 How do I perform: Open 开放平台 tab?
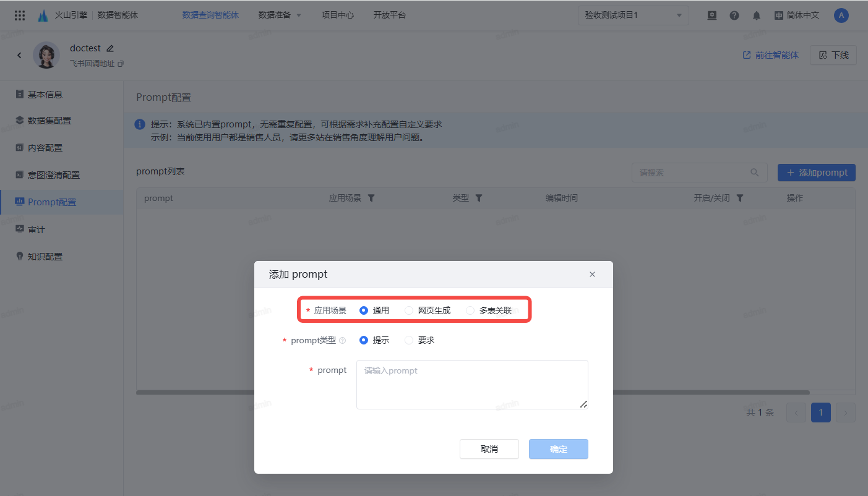(390, 15)
